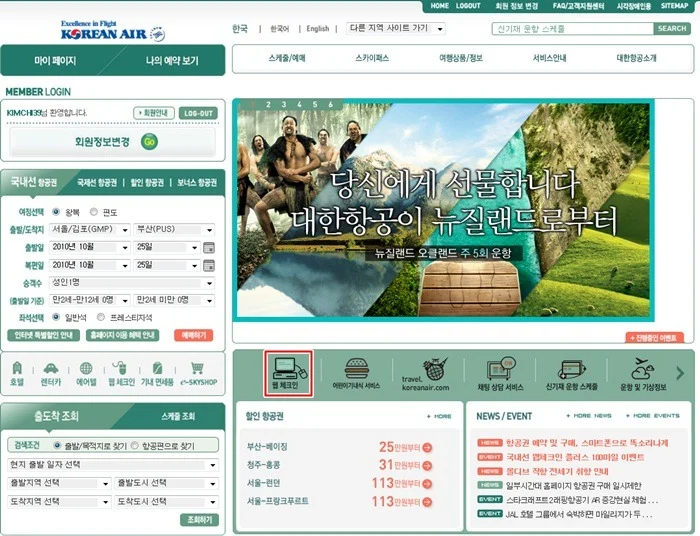Open 운항 및 기상정보 weather icon
Image resolution: width=700 pixels, height=536 pixels.
[642, 368]
